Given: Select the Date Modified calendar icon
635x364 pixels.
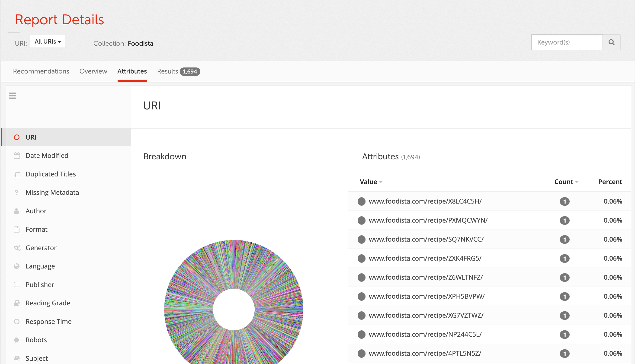Looking at the screenshot, I should [17, 155].
